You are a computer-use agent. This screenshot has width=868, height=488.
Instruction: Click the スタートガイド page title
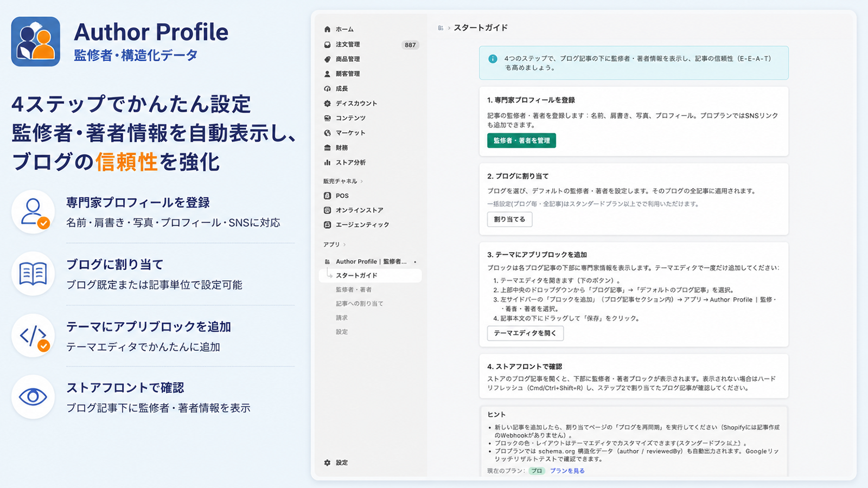coord(481,28)
